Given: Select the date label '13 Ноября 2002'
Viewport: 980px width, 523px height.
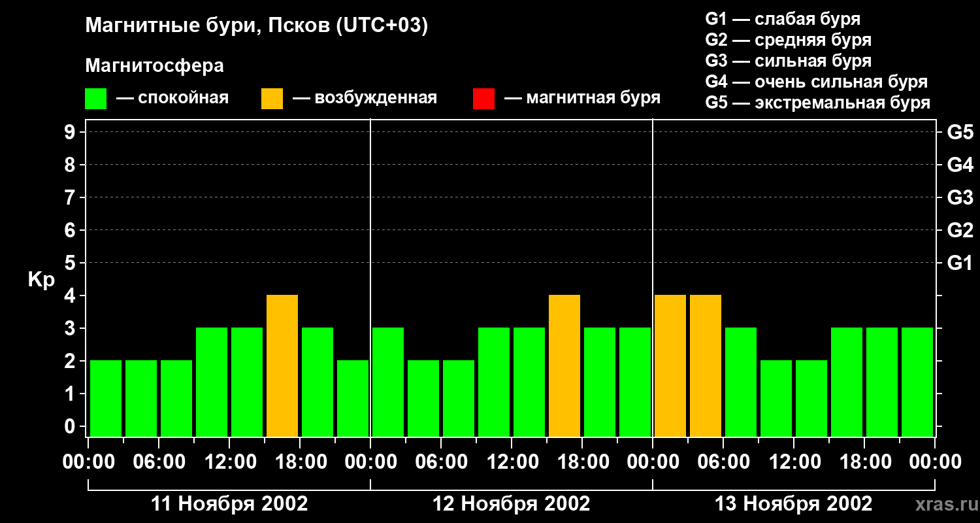Looking at the screenshot, I should [794, 504].
